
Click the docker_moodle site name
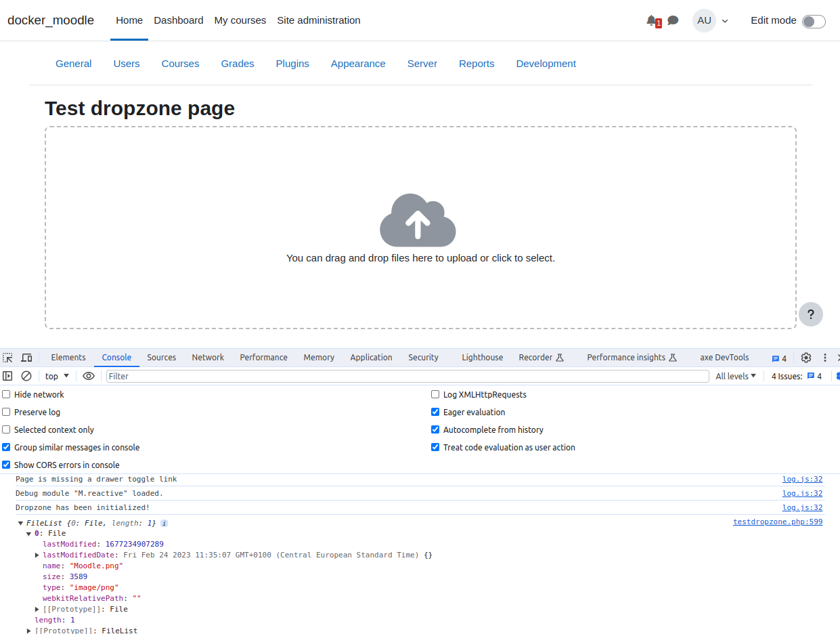tap(51, 20)
